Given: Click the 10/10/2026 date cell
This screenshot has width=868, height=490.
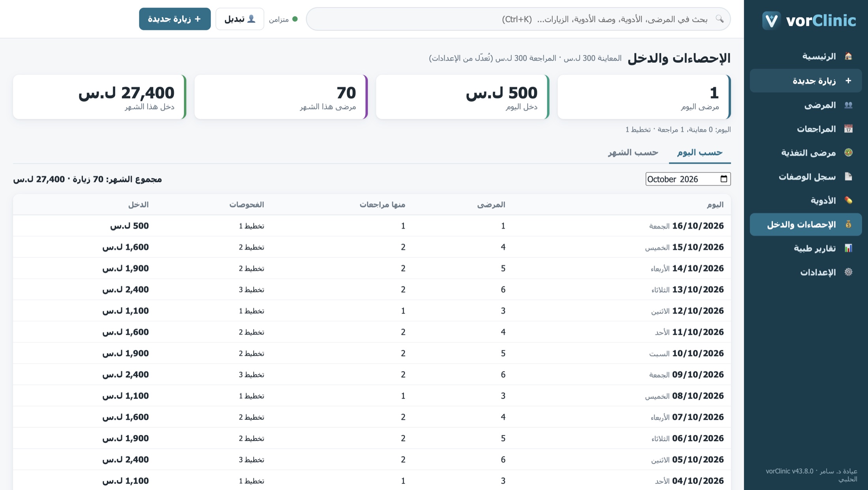Looking at the screenshot, I should tap(698, 353).
